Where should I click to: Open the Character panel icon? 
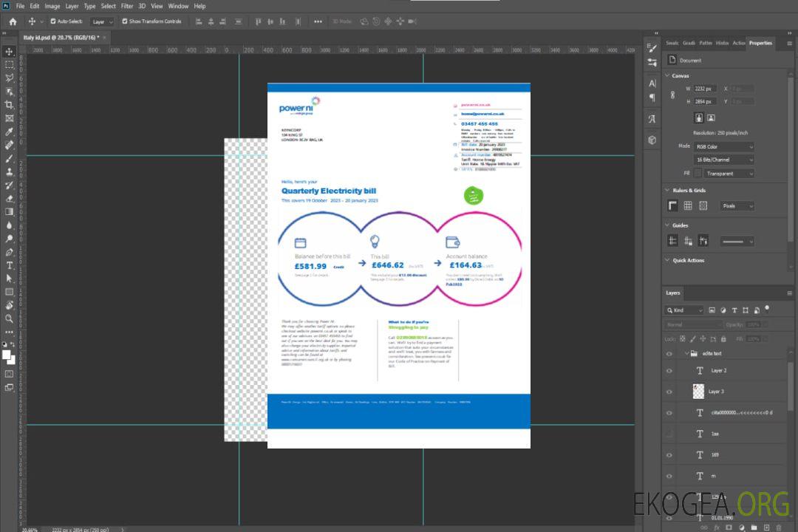652,83
